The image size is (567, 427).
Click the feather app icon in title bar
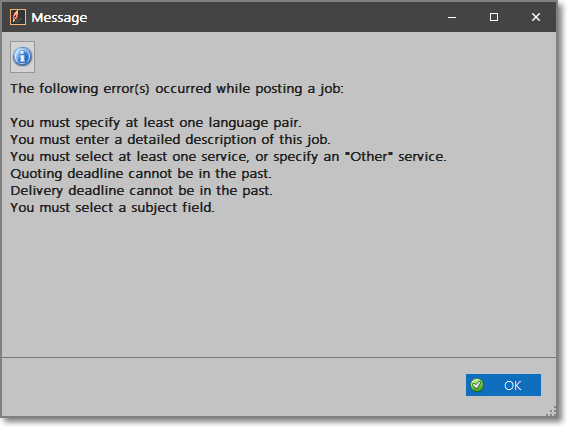click(x=18, y=17)
